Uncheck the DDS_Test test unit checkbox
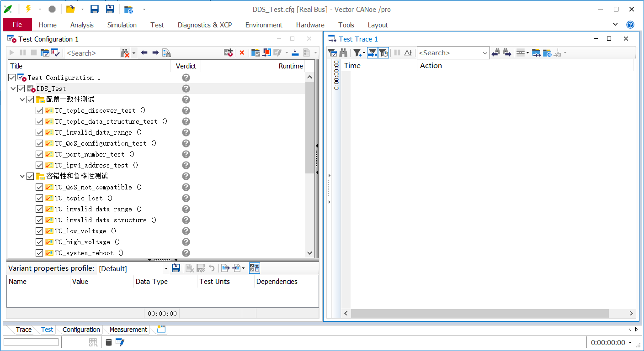Screen dimensions: 644x351 pyautogui.click(x=21, y=89)
